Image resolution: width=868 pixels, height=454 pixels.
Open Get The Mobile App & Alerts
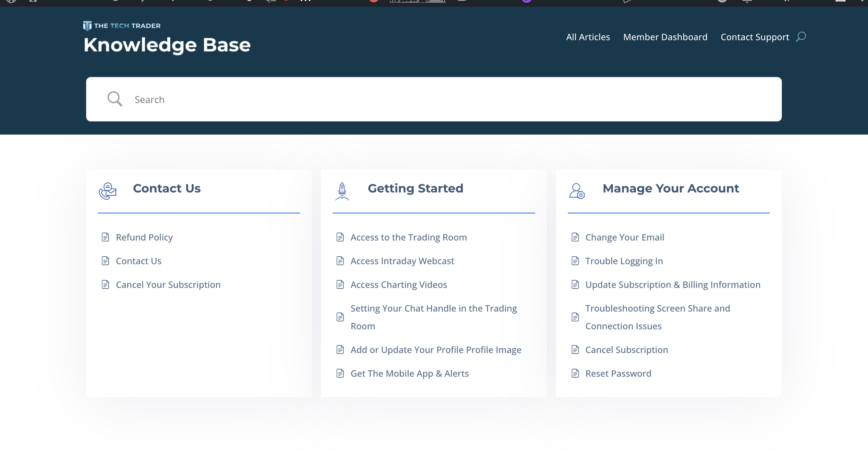click(x=409, y=373)
